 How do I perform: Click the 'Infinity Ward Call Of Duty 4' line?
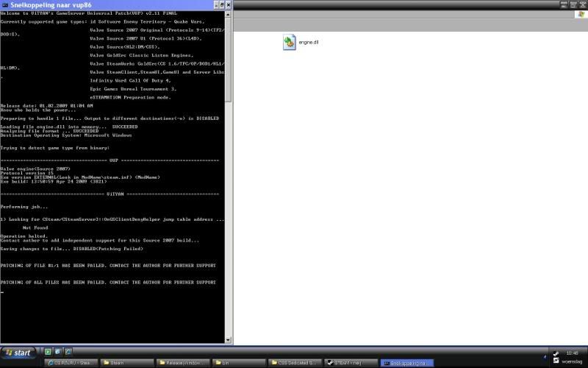(x=131, y=80)
